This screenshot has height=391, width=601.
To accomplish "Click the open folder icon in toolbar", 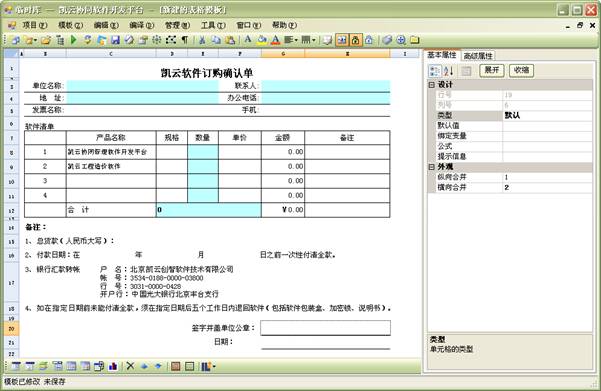I will tap(46, 39).
